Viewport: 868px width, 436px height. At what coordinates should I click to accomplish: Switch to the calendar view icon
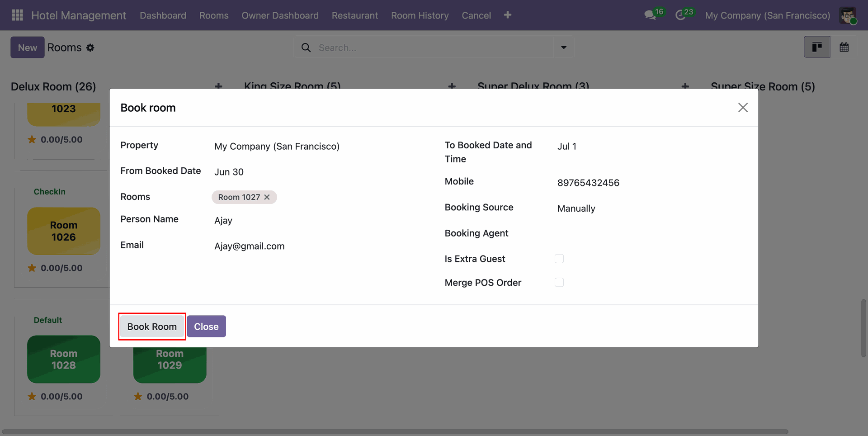pyautogui.click(x=844, y=47)
